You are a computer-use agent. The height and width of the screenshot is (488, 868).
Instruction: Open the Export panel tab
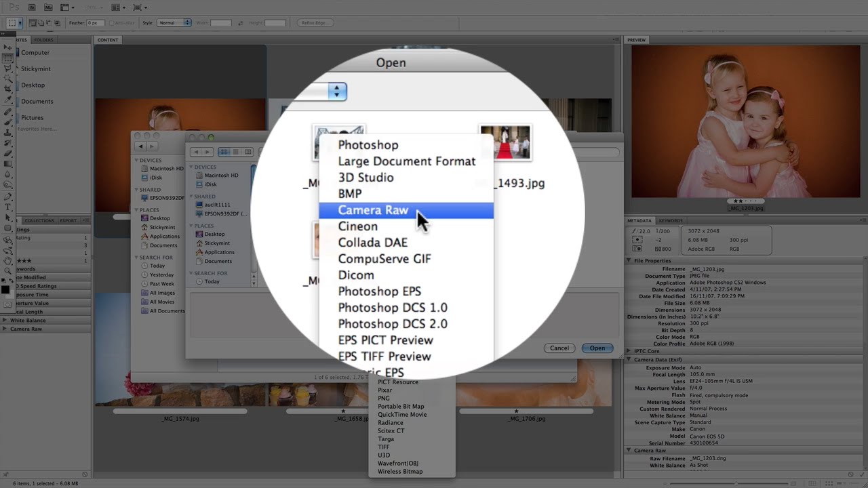pyautogui.click(x=68, y=220)
